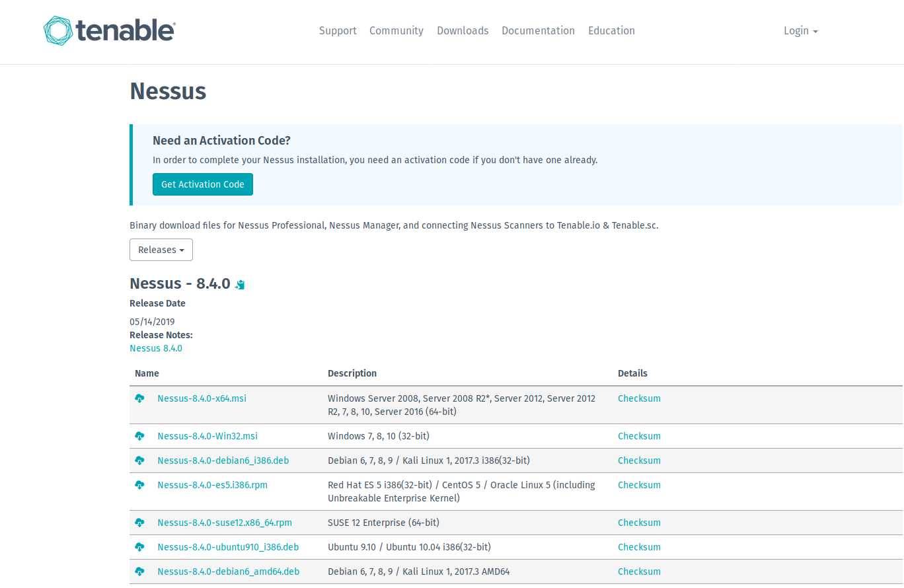
Task: Click the Name column header
Action: click(x=147, y=373)
